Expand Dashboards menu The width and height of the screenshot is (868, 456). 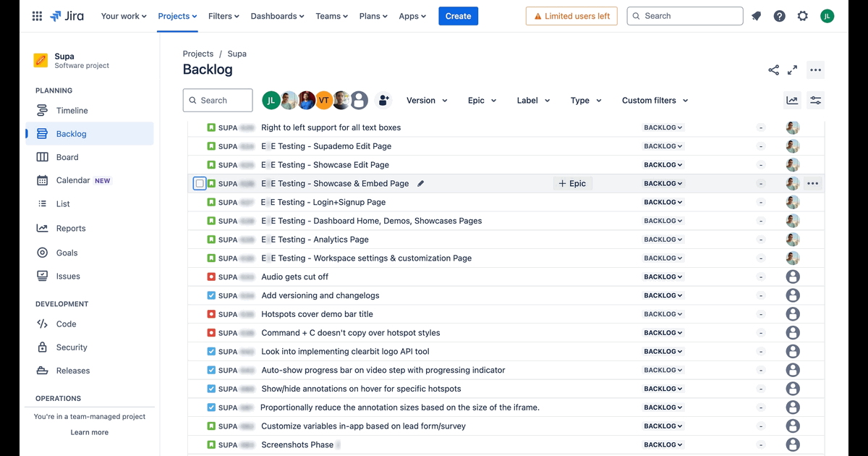pos(277,16)
